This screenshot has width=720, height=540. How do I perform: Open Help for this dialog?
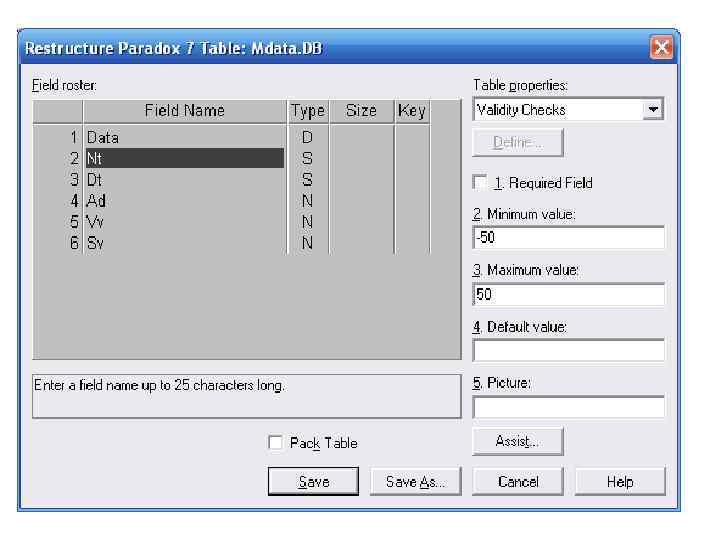pyautogui.click(x=620, y=481)
